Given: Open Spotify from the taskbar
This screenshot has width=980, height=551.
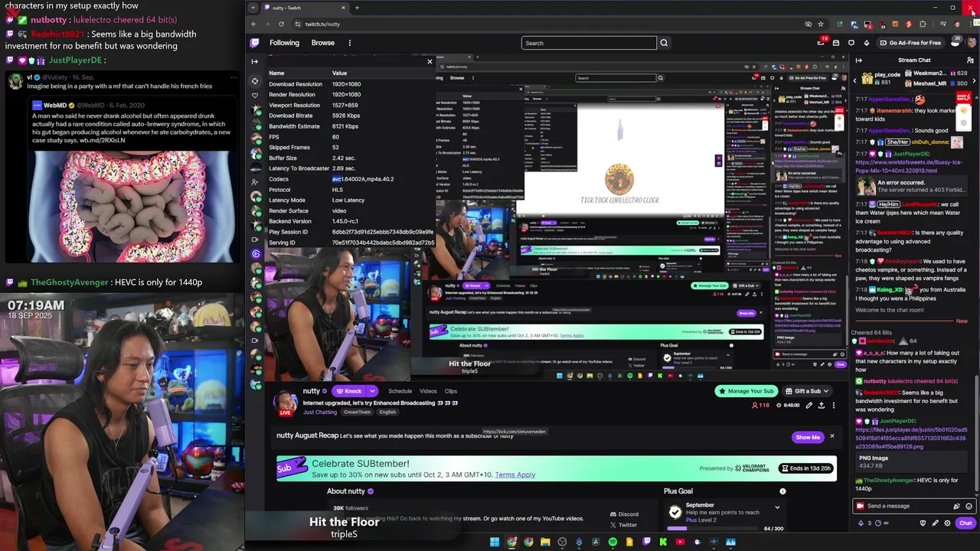Looking at the screenshot, I should click(x=612, y=542).
